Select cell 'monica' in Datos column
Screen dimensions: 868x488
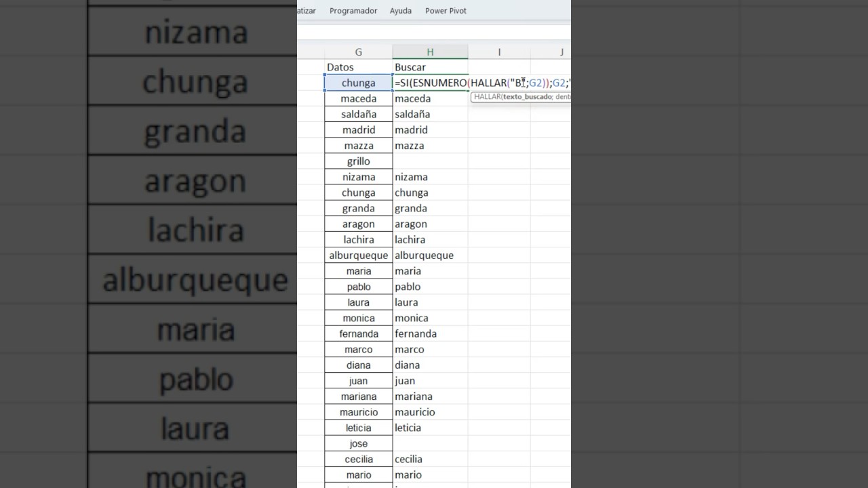tap(359, 318)
